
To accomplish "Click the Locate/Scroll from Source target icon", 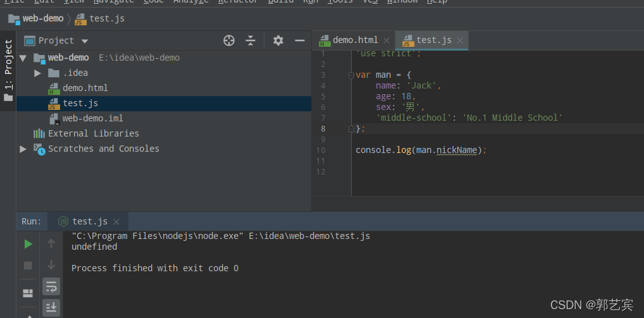I will pyautogui.click(x=229, y=40).
